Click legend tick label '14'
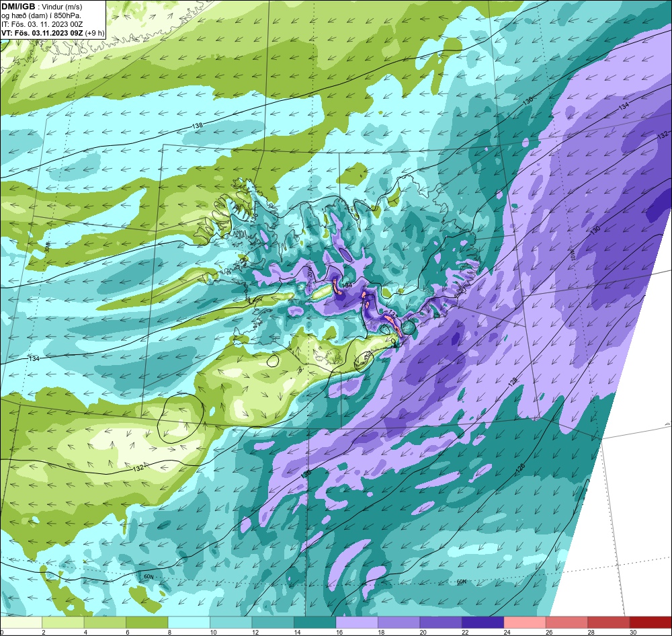The width and height of the screenshot is (672, 636). tap(297, 632)
